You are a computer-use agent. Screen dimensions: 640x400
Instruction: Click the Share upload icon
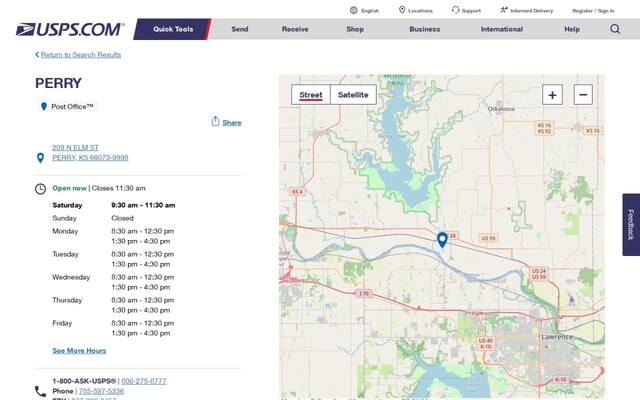[x=215, y=121]
